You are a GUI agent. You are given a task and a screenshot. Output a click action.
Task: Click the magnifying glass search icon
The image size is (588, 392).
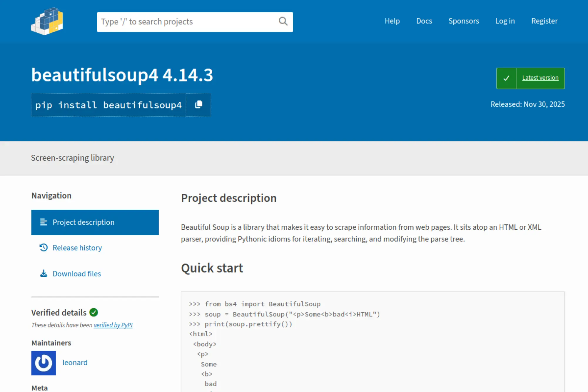tap(283, 21)
